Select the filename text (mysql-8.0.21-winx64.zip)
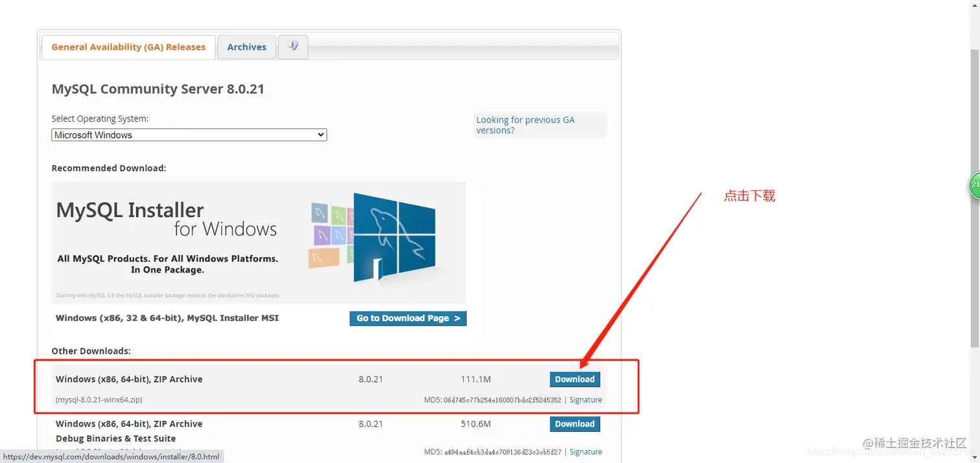Viewport: 980px width, 463px height. click(99, 400)
